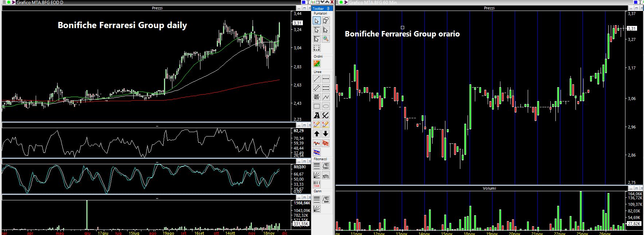Open the Ordini A/V order tool
Screen dimensions: 644x235
(316, 63)
